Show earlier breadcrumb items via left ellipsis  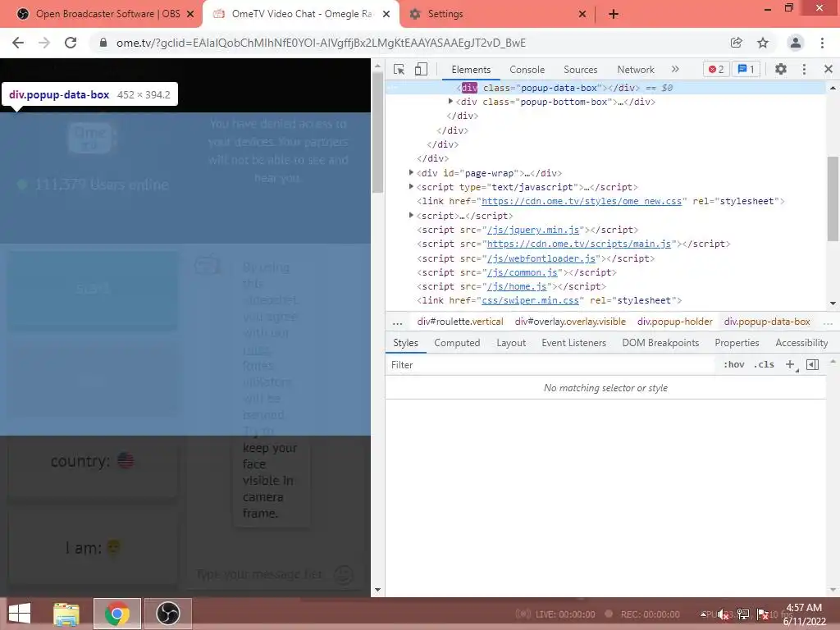(x=398, y=322)
